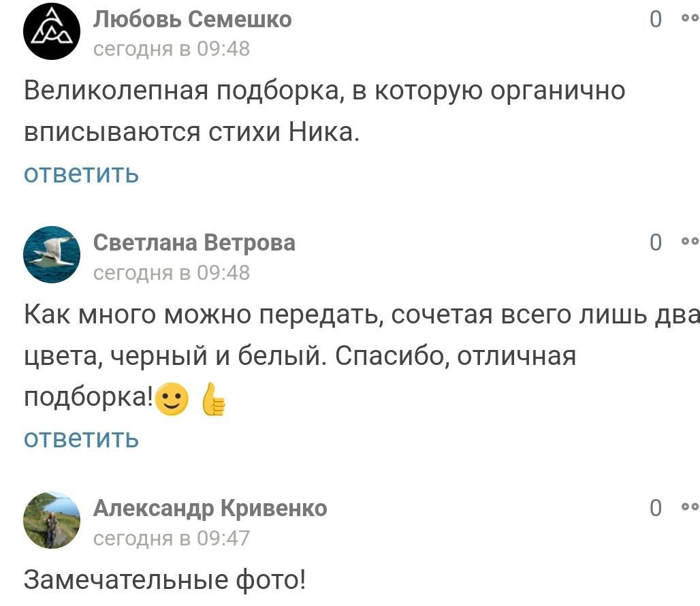Image resolution: width=700 pixels, height=606 pixels.
Task: Click the 09:47 timestamp under Александр Кривенко
Action: point(171,538)
